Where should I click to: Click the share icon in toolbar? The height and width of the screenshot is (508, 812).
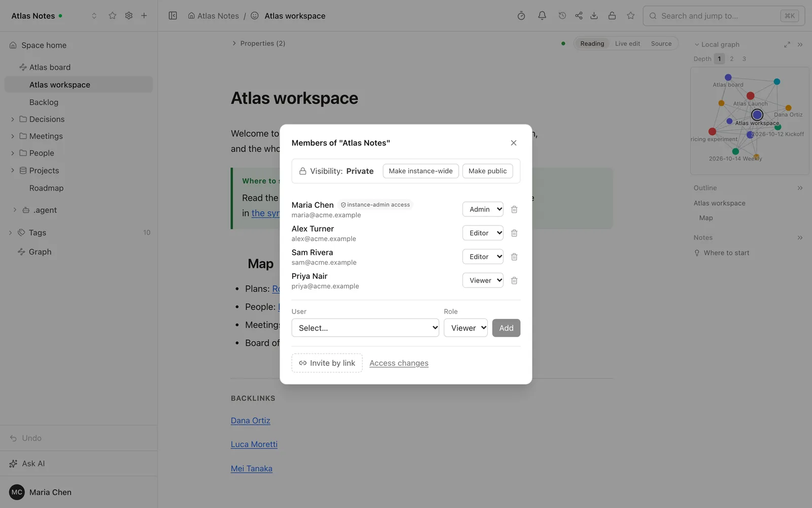pyautogui.click(x=579, y=16)
